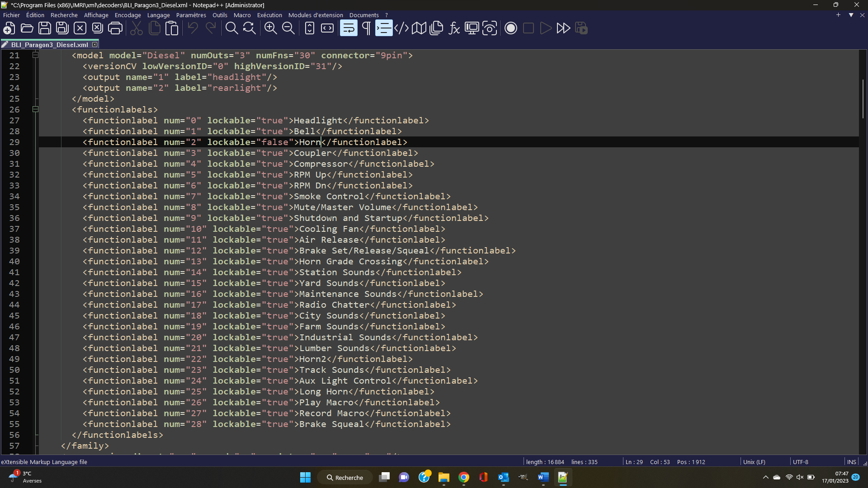The height and width of the screenshot is (488, 868).
Task: Collapse the functionlabels block fold marker
Action: point(35,109)
